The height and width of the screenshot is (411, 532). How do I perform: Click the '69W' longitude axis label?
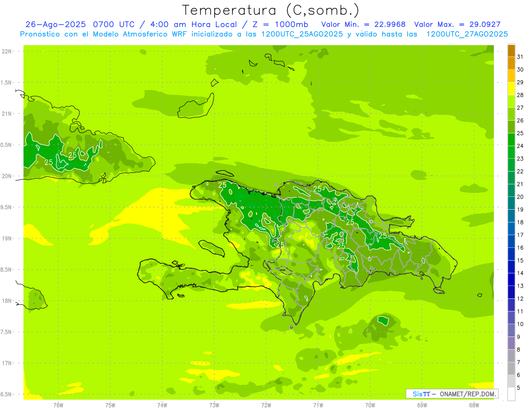422,405
